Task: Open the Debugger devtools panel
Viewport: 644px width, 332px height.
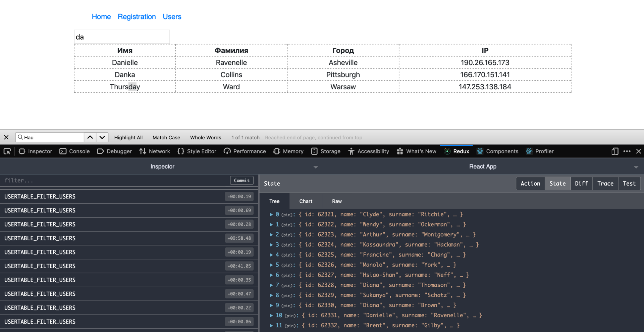Action: pyautogui.click(x=114, y=151)
